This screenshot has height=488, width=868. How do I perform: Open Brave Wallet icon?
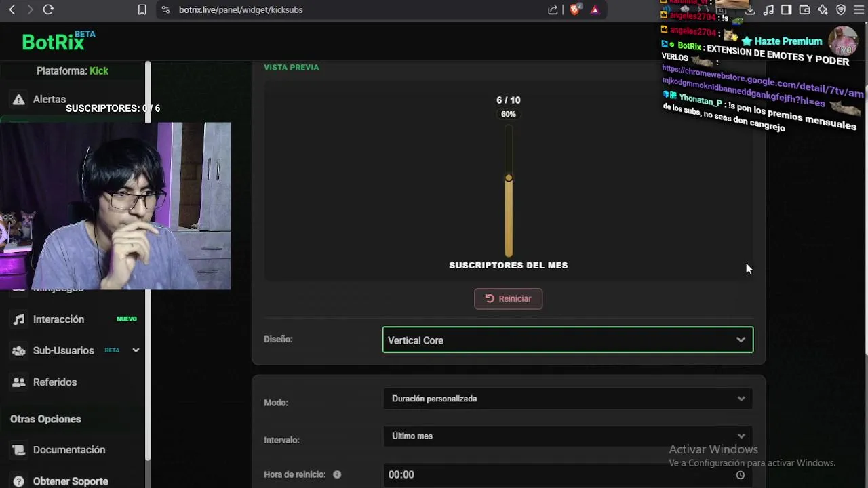804,9
